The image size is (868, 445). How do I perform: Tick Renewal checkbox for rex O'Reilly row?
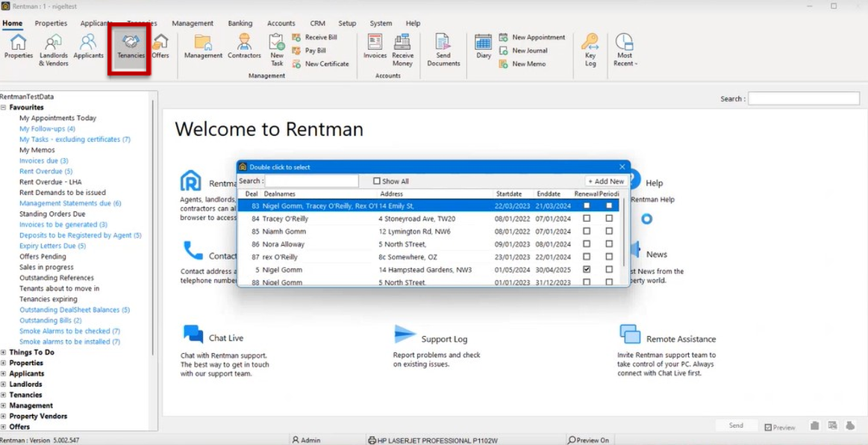coord(586,257)
